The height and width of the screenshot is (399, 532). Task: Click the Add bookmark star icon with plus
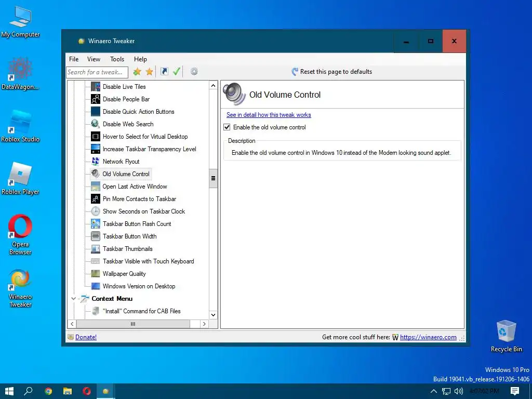click(137, 72)
